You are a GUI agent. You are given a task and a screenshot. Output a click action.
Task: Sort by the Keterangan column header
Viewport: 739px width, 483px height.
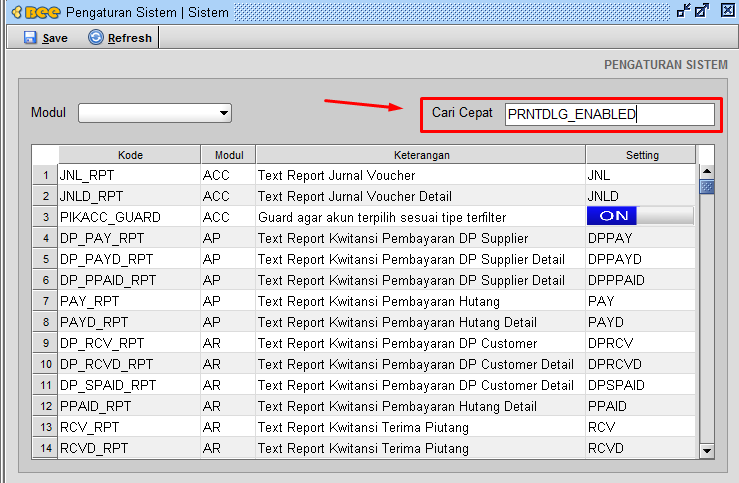[x=421, y=155]
